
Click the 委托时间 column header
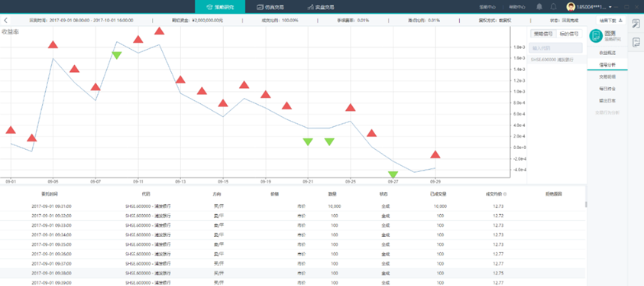point(50,193)
